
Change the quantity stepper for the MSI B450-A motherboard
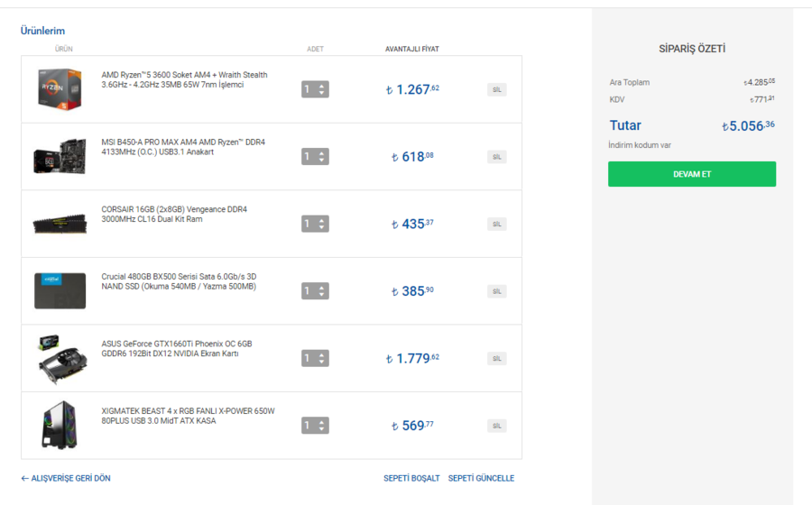[x=315, y=157]
